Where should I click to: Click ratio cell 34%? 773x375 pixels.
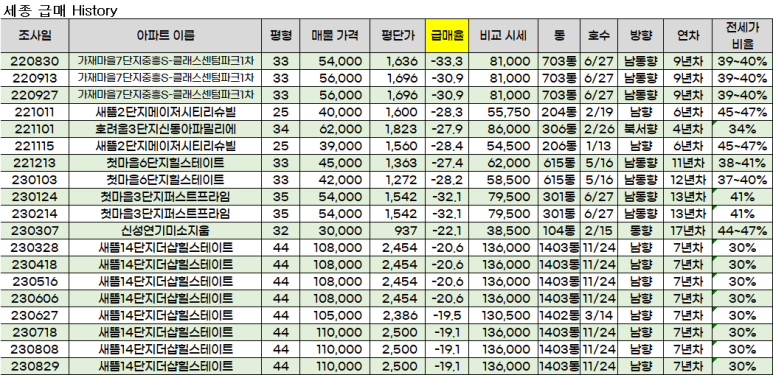click(742, 129)
